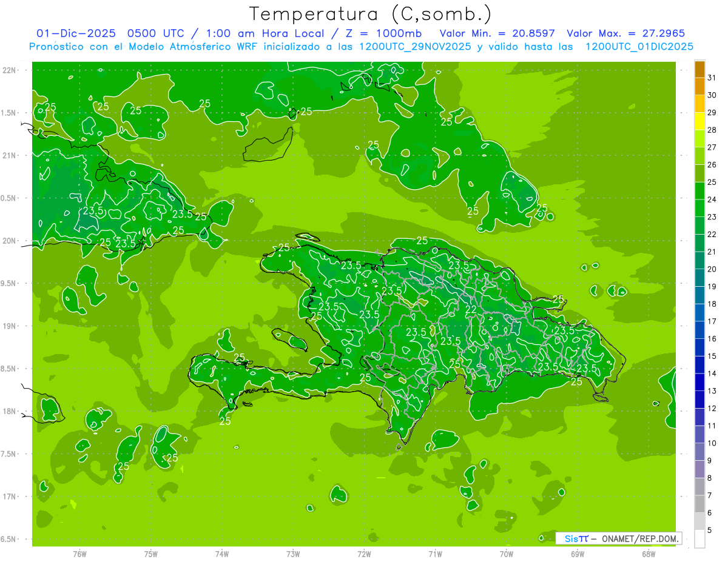Click the gray legend swatch between 6 and 7

[x=699, y=504]
